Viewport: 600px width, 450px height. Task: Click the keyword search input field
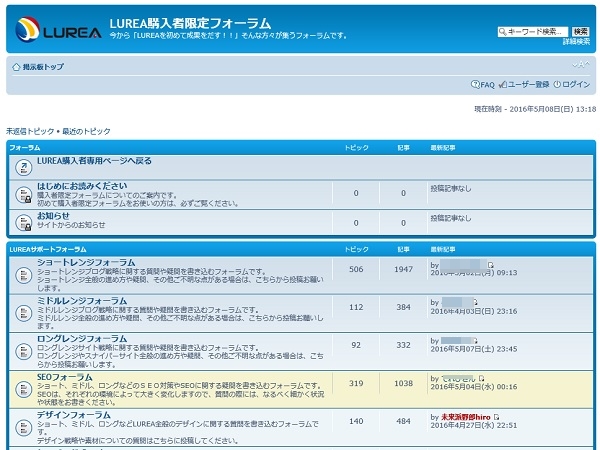tap(533, 32)
